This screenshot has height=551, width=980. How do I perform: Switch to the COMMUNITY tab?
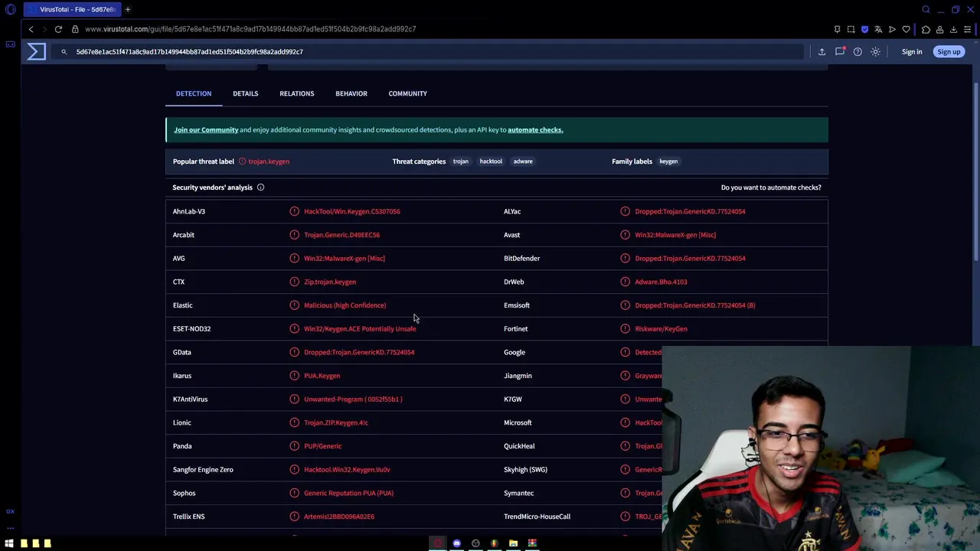(408, 93)
